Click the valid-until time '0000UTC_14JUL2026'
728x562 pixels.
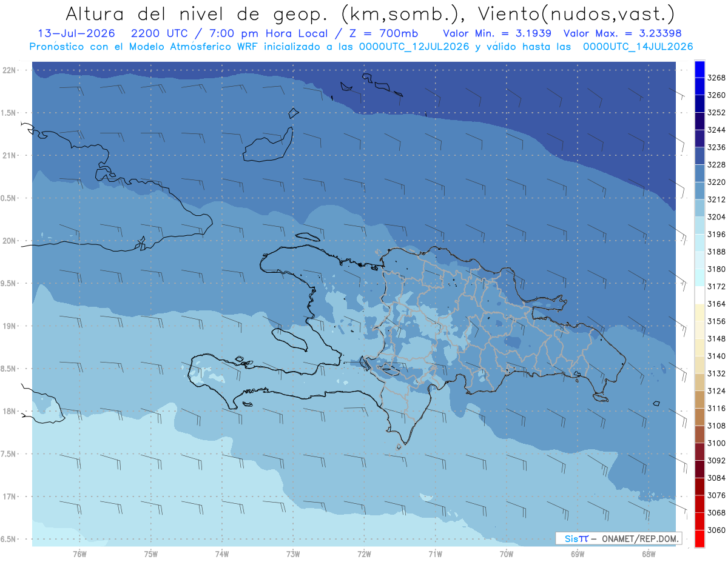click(x=638, y=47)
